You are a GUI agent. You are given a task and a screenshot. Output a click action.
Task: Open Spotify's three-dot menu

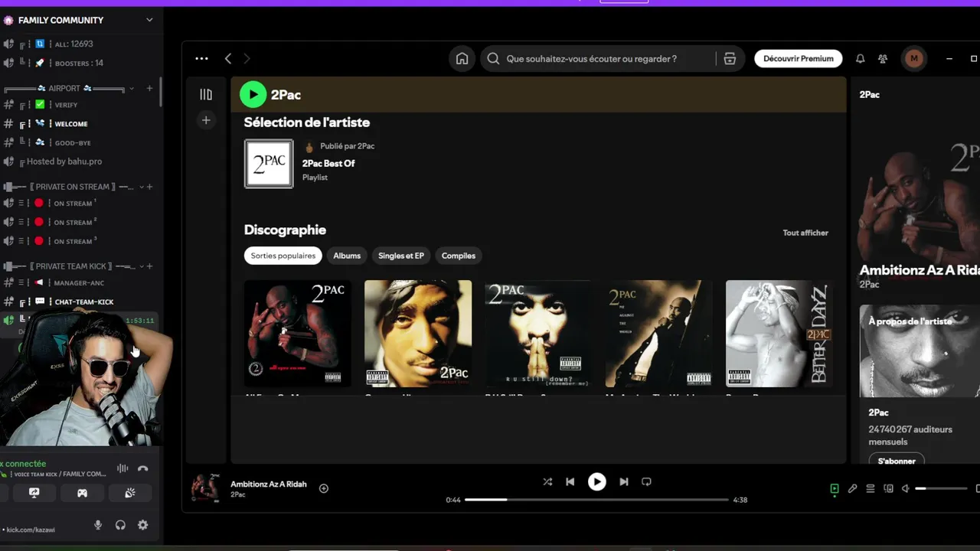(201, 58)
